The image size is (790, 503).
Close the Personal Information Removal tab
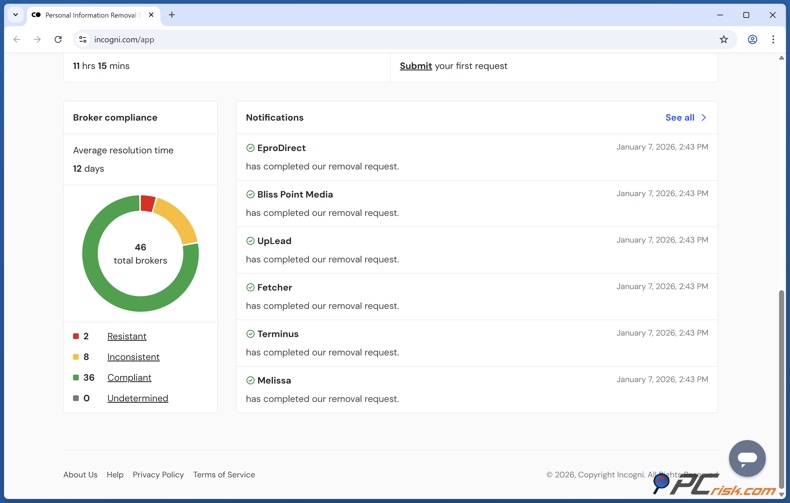(x=152, y=15)
